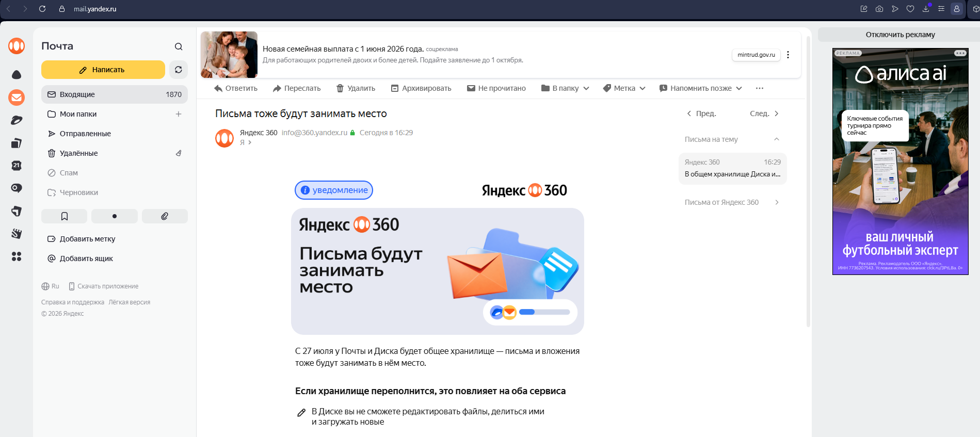This screenshot has width=980, height=437.
Task: Archive the letter with Архивировать
Action: (421, 88)
